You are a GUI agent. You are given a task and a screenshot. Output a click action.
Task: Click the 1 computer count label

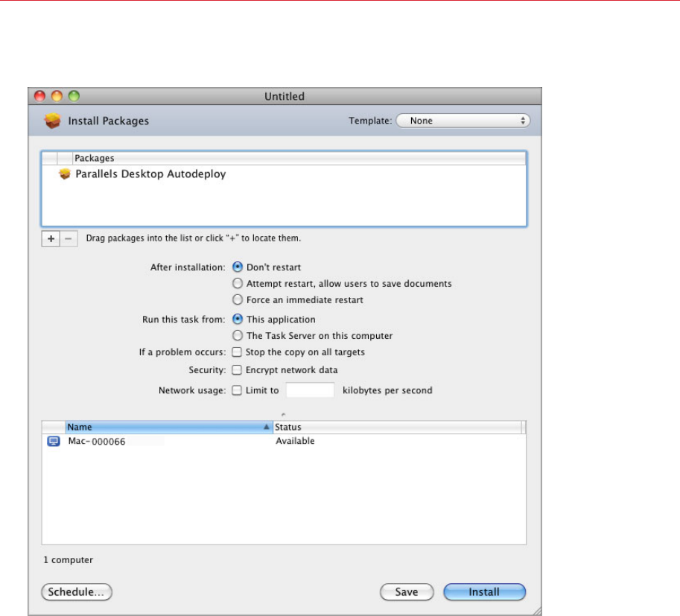click(68, 560)
